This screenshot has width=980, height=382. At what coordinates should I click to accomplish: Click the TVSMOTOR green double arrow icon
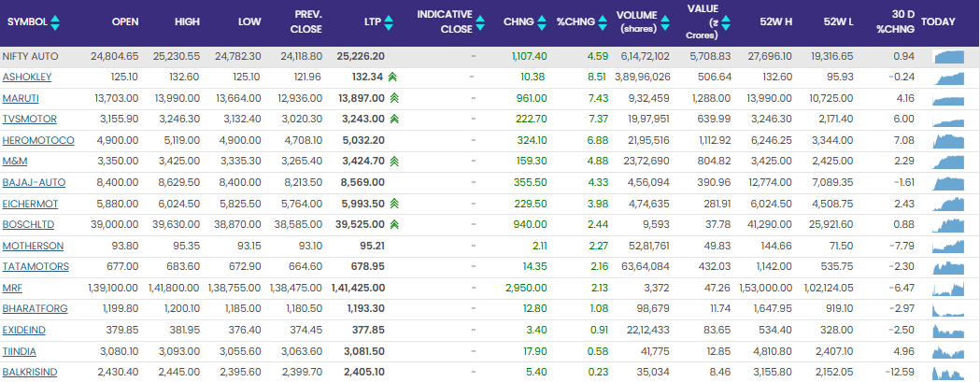click(x=393, y=120)
